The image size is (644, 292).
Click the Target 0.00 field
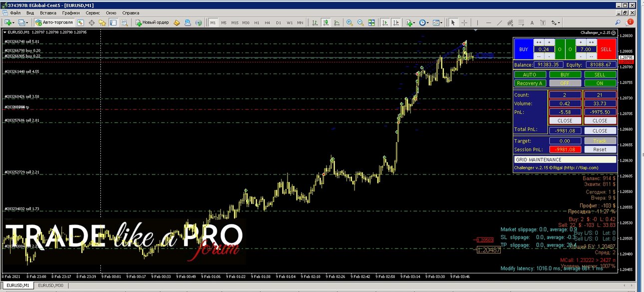coord(565,141)
